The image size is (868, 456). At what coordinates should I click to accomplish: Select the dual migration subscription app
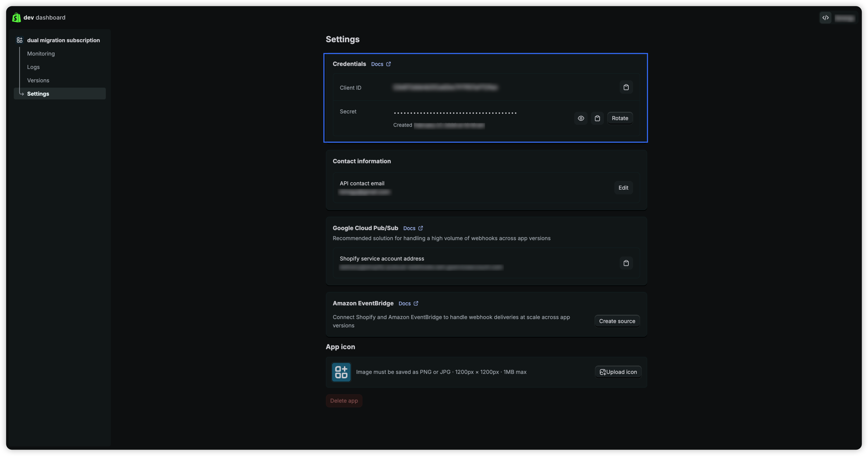63,40
